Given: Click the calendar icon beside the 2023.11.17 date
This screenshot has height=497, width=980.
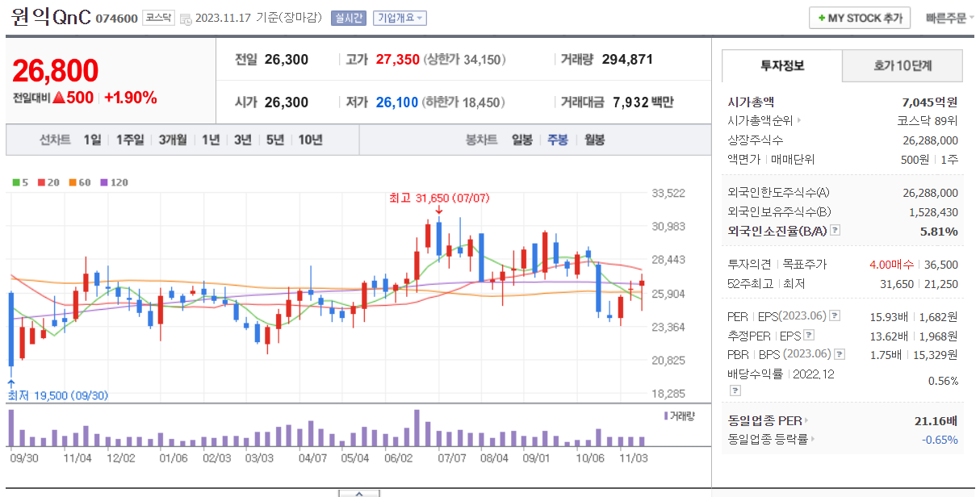Looking at the screenshot, I should coord(186,19).
